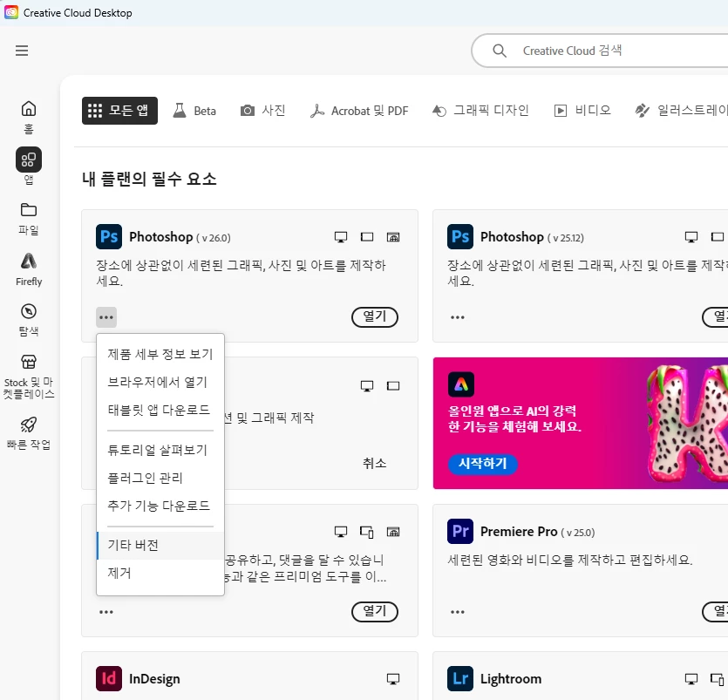
Task: Choose 태블릿 앱 다운로드 menu item
Action: (x=160, y=410)
